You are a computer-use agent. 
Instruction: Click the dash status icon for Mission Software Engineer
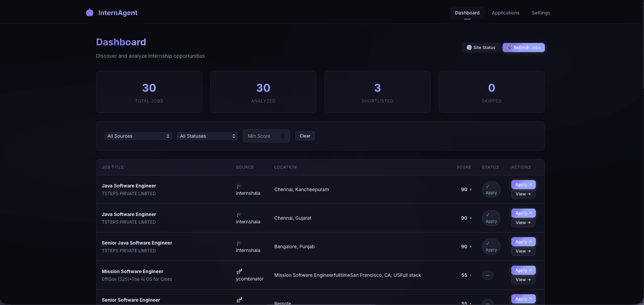[488, 275]
